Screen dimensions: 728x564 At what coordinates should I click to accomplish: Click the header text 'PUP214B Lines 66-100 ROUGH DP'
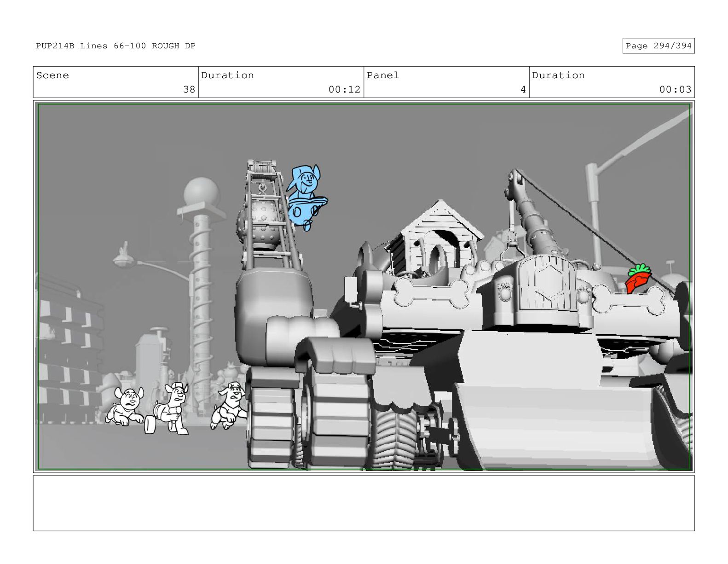(x=116, y=46)
